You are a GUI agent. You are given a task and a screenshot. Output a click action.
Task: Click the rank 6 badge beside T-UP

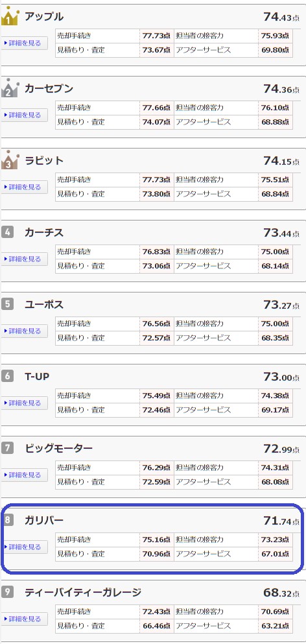pyautogui.click(x=7, y=376)
